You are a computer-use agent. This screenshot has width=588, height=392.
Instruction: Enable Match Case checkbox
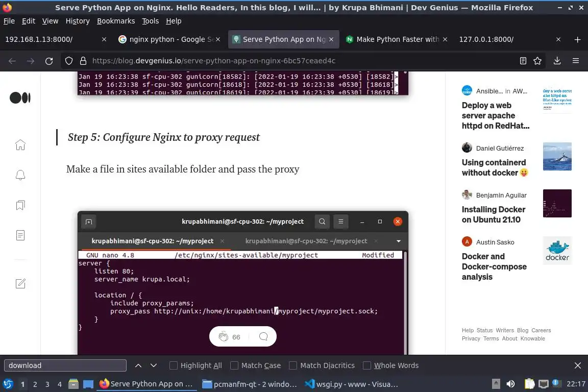[234, 365]
